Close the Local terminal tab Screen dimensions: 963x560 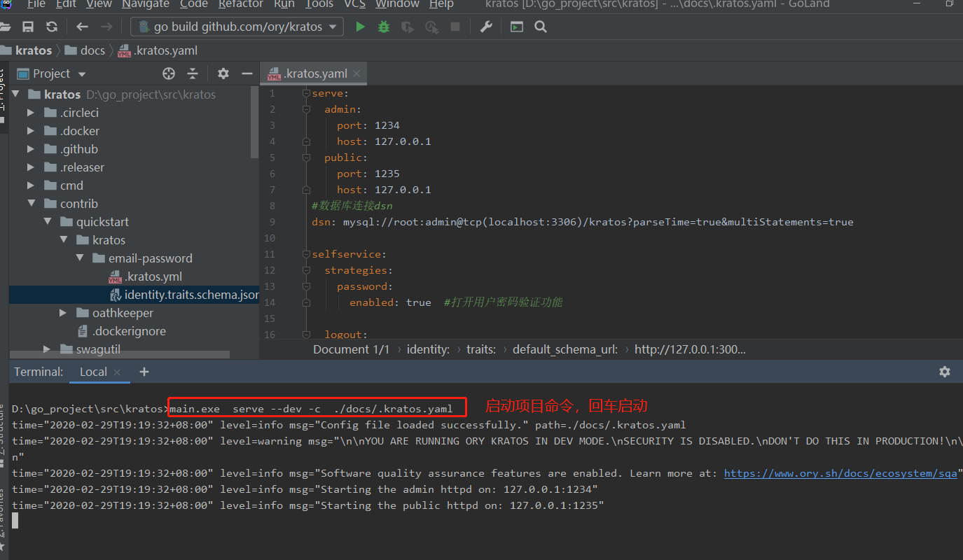tap(117, 372)
